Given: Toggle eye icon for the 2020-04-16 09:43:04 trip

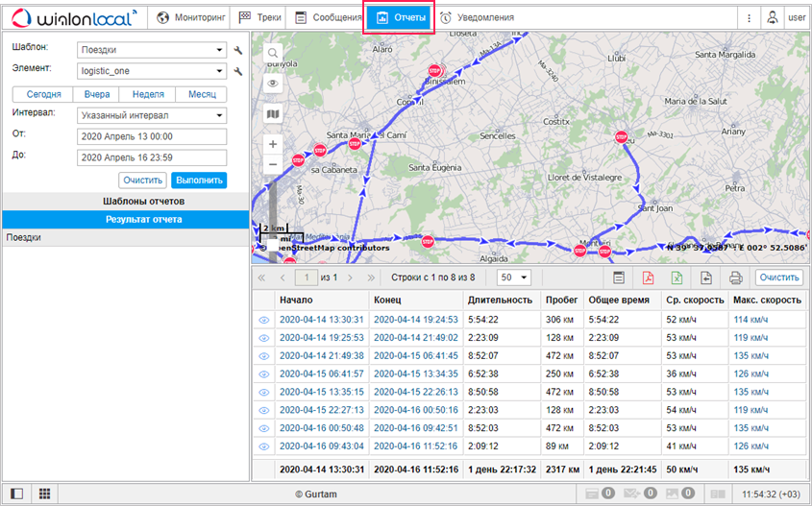Looking at the screenshot, I should pos(263,446).
